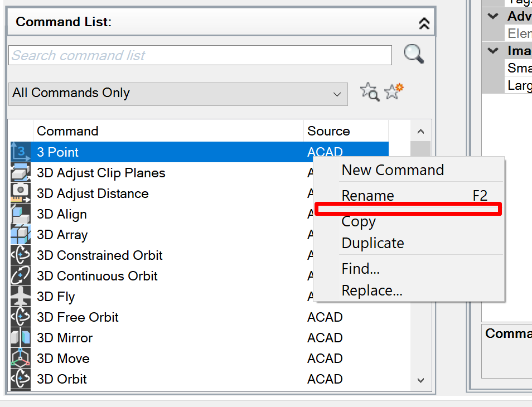Collapse the Advanced properties section
Screen dimensions: 532x407
point(493,16)
